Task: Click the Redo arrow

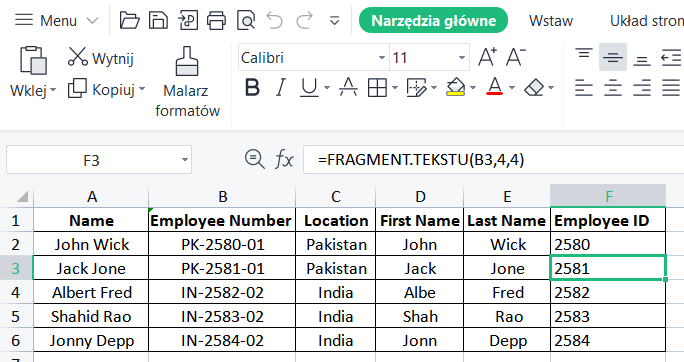Action: pyautogui.click(x=304, y=20)
